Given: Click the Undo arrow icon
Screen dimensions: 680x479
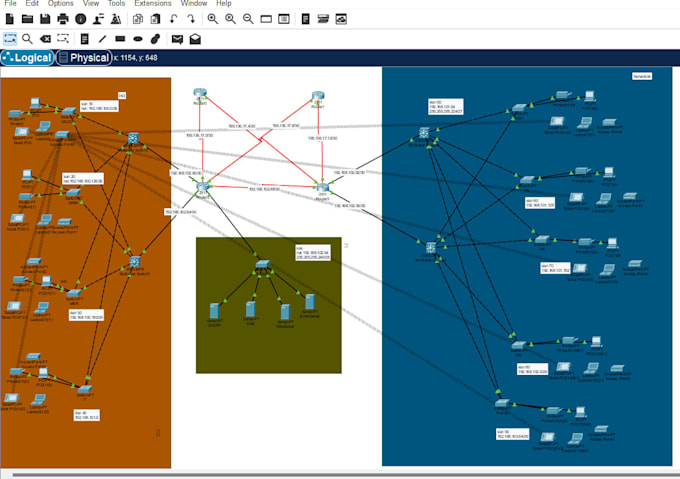Looking at the screenshot, I should tap(173, 19).
